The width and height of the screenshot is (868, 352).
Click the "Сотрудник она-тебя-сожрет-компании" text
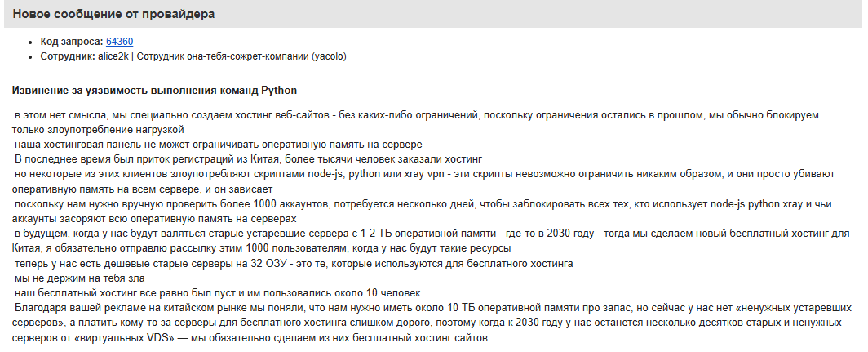(x=222, y=56)
